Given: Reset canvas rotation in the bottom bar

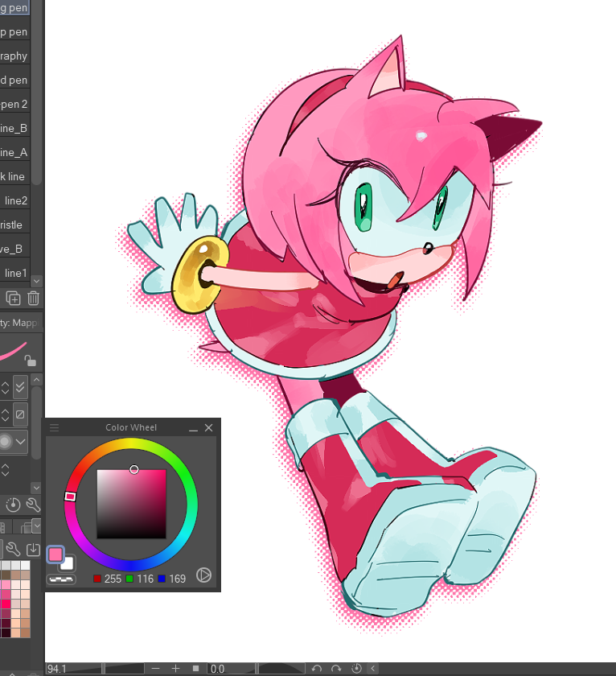Looking at the screenshot, I should pos(356,668).
